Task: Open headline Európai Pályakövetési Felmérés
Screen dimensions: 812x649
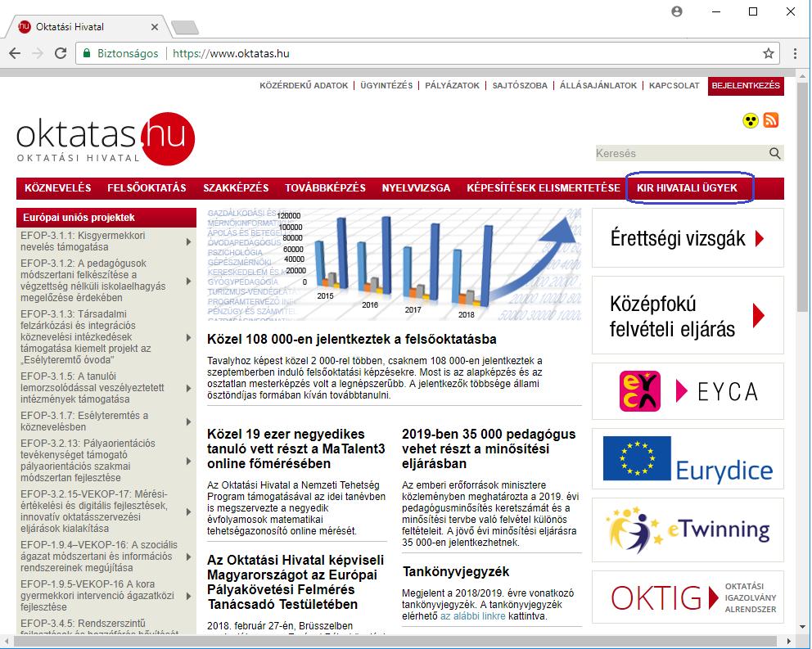Action: (x=295, y=582)
